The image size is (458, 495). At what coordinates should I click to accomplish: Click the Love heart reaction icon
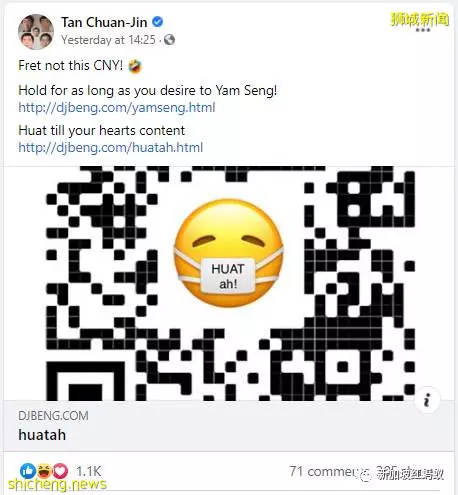[60, 471]
